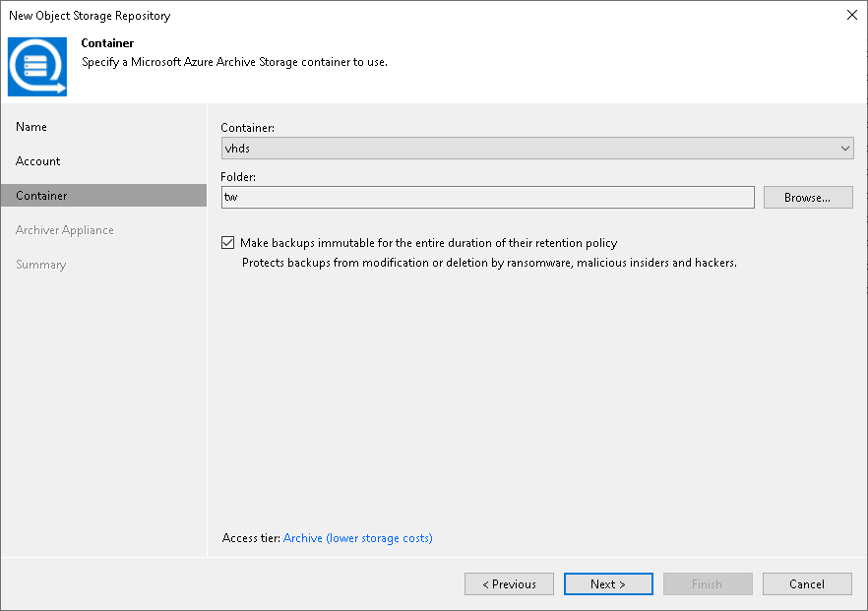Click the Previous button
This screenshot has height=611, width=868.
click(510, 583)
